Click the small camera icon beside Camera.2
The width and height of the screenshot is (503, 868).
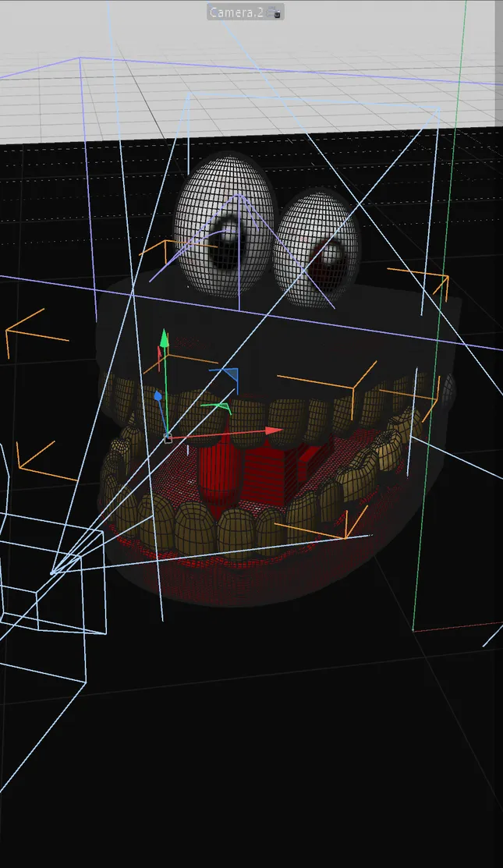[x=274, y=12]
